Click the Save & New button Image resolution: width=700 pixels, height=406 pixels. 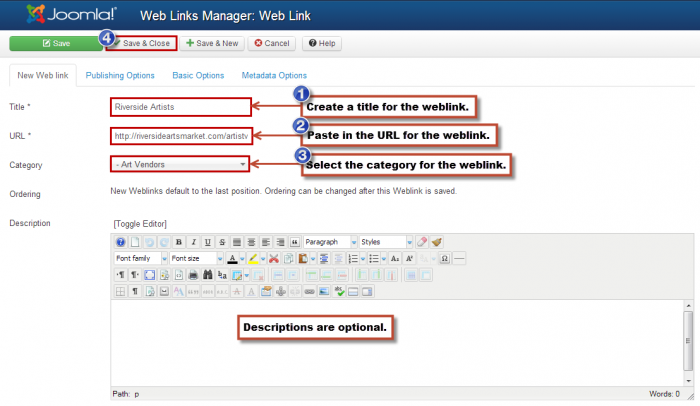coord(212,43)
